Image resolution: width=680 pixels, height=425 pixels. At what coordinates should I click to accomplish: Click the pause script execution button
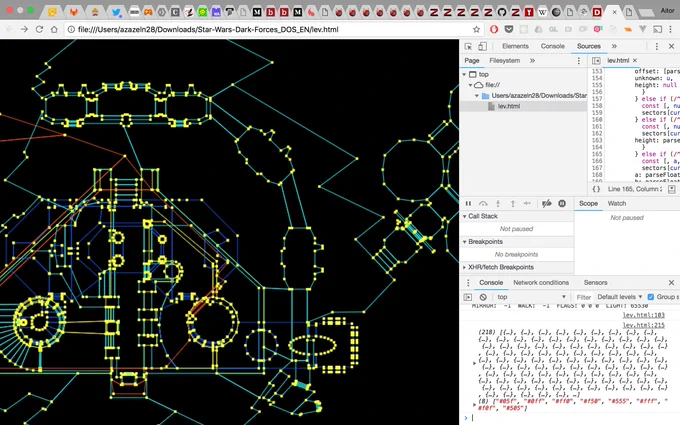pos(468,203)
